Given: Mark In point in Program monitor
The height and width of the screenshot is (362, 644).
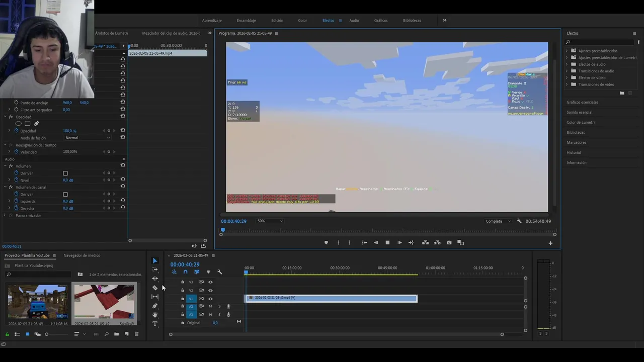Looking at the screenshot, I should 338,243.
